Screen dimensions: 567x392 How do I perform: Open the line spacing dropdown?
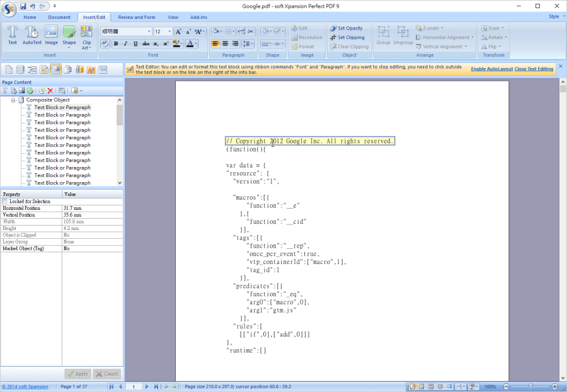[248, 43]
